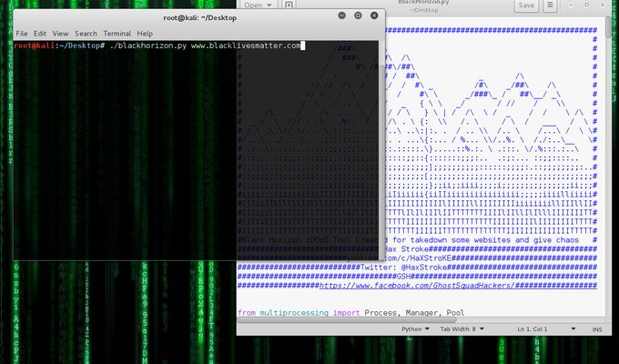Maximize the root@kali terminal window
This screenshot has height=364, width=619.
(358, 15)
